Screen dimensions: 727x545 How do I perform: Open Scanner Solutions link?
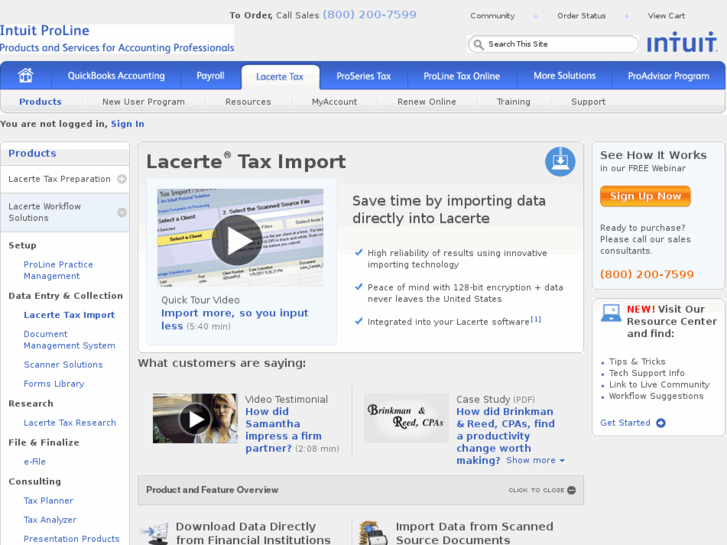click(x=63, y=365)
